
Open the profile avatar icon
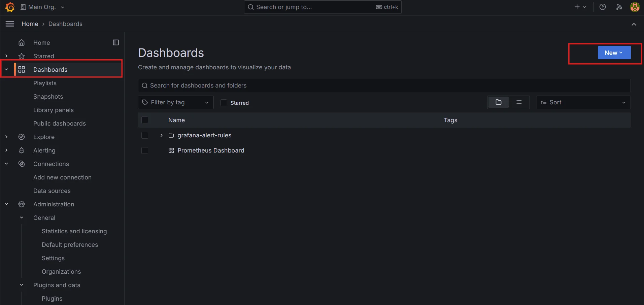coord(635,7)
